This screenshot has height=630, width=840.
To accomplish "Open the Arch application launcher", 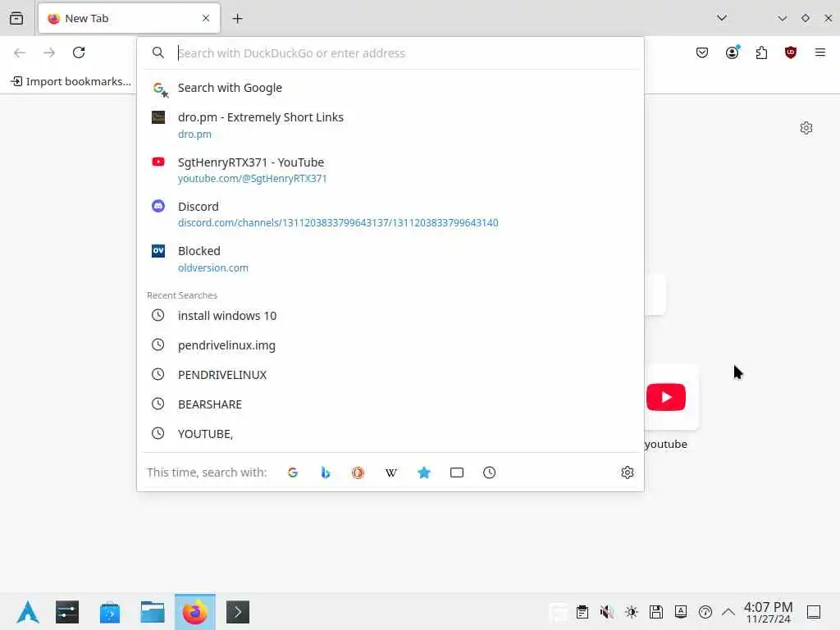I will 27,612.
